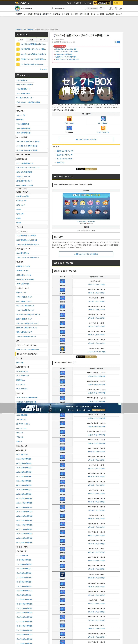
Task: Click the article comment count 72 badge
Action: click(x=117, y=42)
